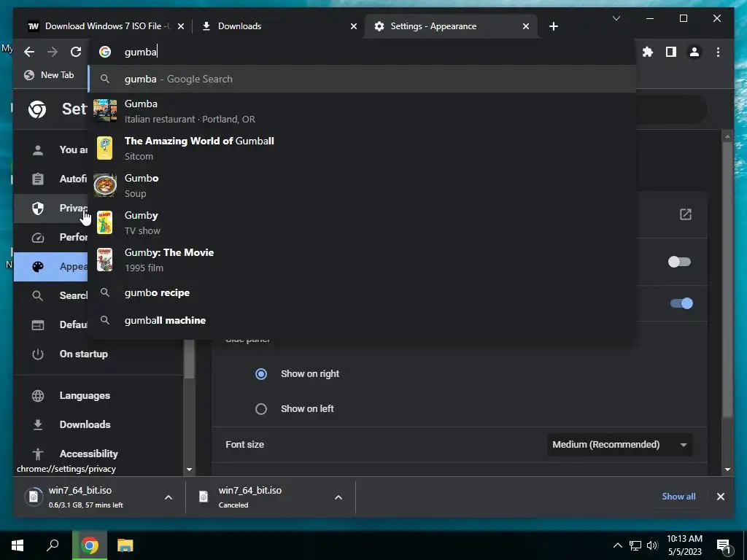Viewport: 747px width, 560px height.
Task: Open File Explorer from the taskbar
Action: [x=125, y=545]
